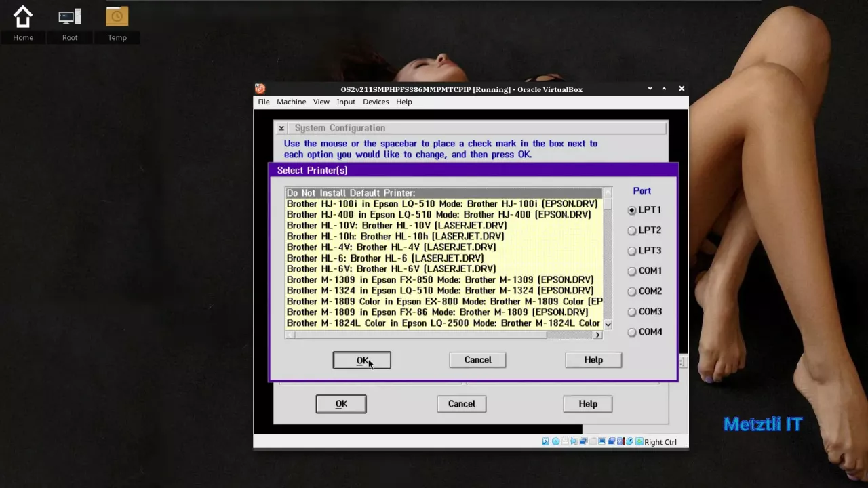
Task: Select Brother HL-4V printer entry
Action: [443, 247]
